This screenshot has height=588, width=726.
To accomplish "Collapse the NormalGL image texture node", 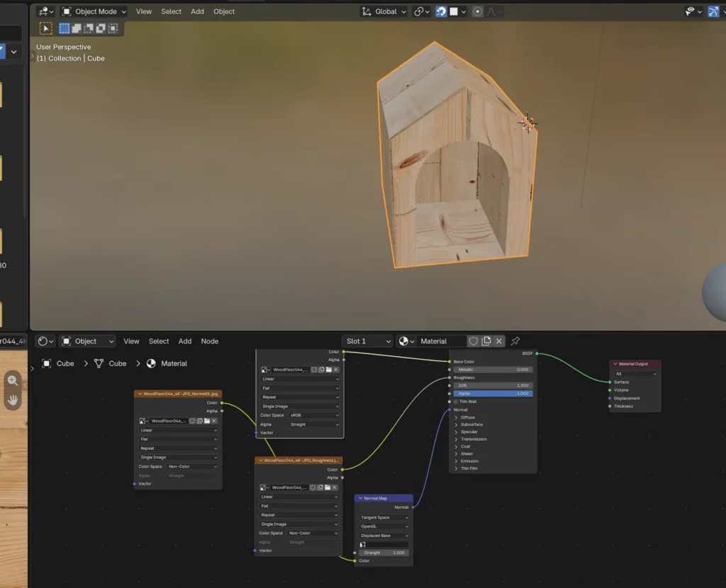I will click(x=140, y=394).
